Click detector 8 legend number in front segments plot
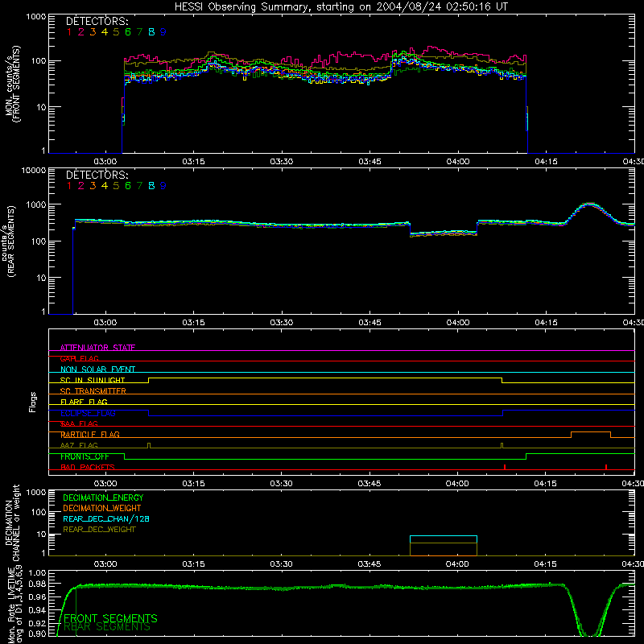The image size is (644, 644). 151,32
